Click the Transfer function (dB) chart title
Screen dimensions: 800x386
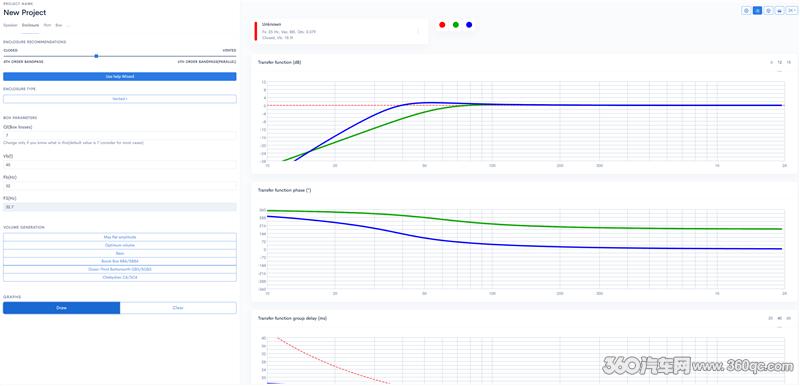(x=279, y=62)
